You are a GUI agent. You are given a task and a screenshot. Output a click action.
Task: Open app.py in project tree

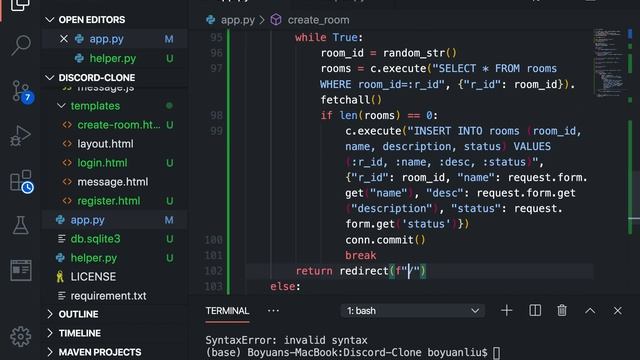tap(87, 220)
